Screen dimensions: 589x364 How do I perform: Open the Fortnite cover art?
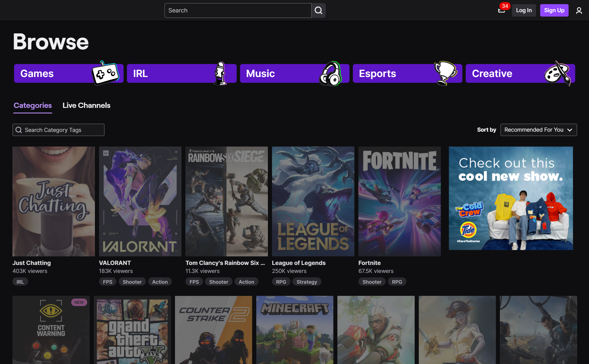click(x=399, y=201)
